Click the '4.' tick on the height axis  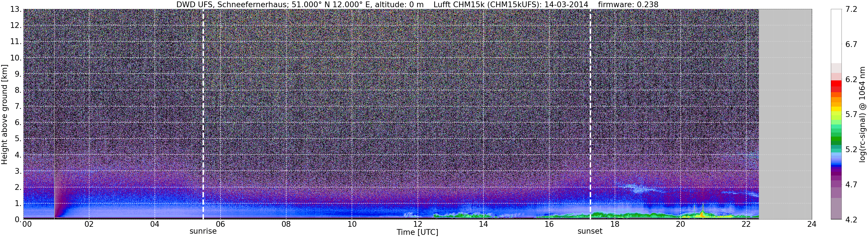coord(18,155)
